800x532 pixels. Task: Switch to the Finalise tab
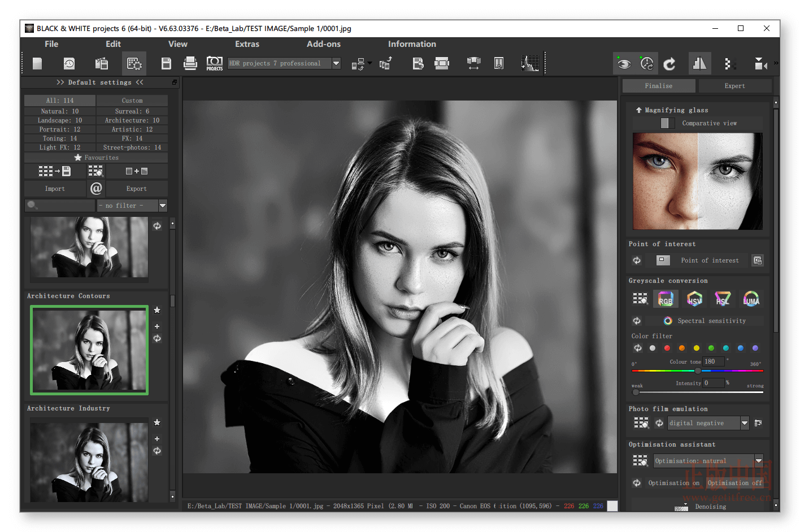tap(659, 86)
